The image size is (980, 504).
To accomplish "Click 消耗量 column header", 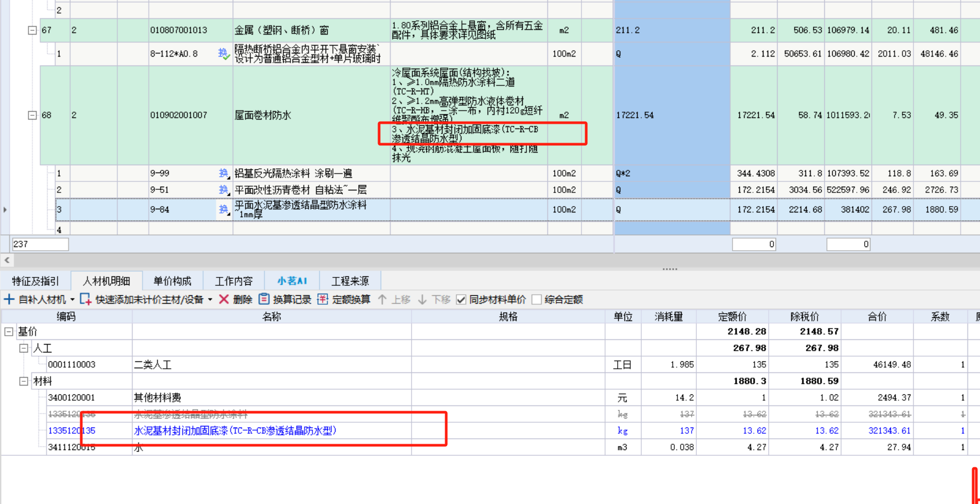I will pos(669,316).
